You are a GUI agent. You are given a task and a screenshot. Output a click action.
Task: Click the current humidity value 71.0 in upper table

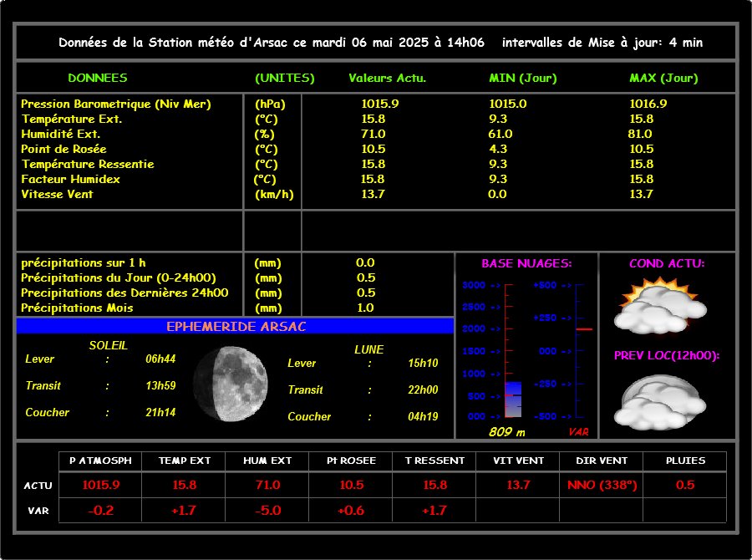pos(373,134)
